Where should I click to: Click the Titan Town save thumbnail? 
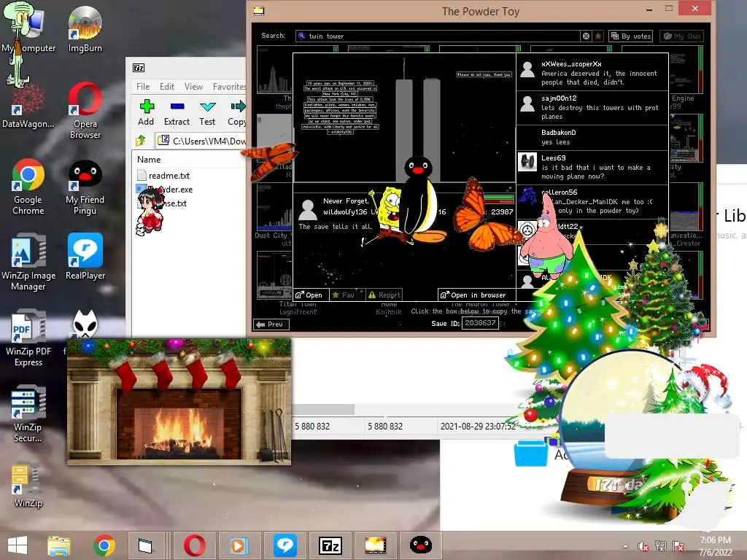pyautogui.click(x=275, y=275)
